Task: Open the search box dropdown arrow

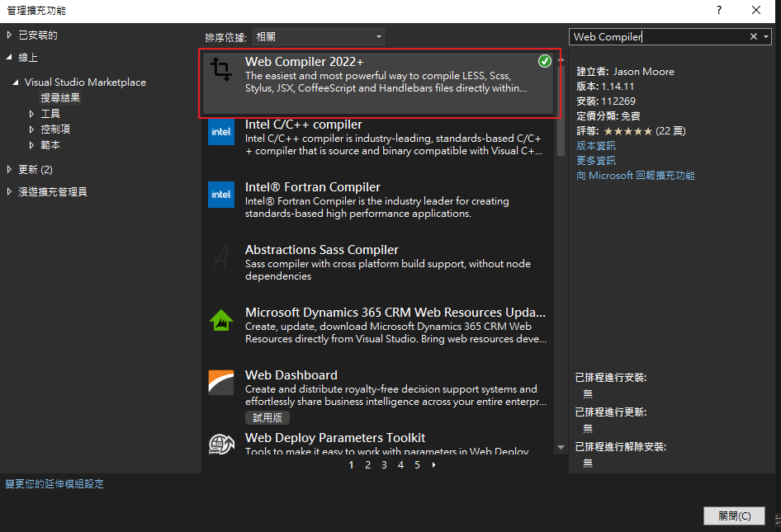Action: click(766, 36)
